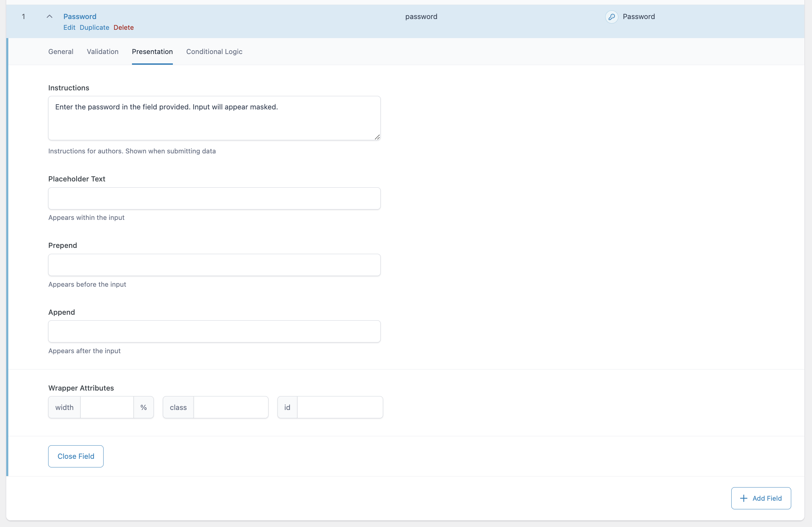
Task: Click the Append input field
Action: (x=214, y=331)
